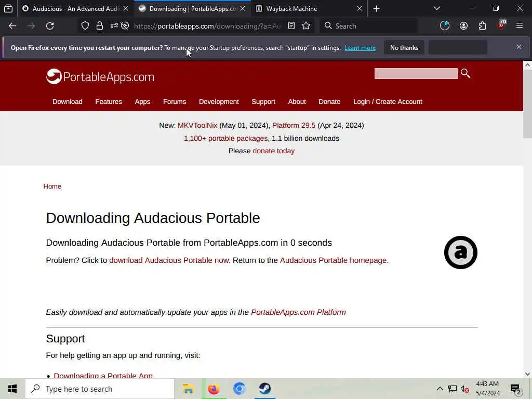Open a new tab with plus button
Image resolution: width=532 pixels, height=399 pixels.
coord(376,9)
